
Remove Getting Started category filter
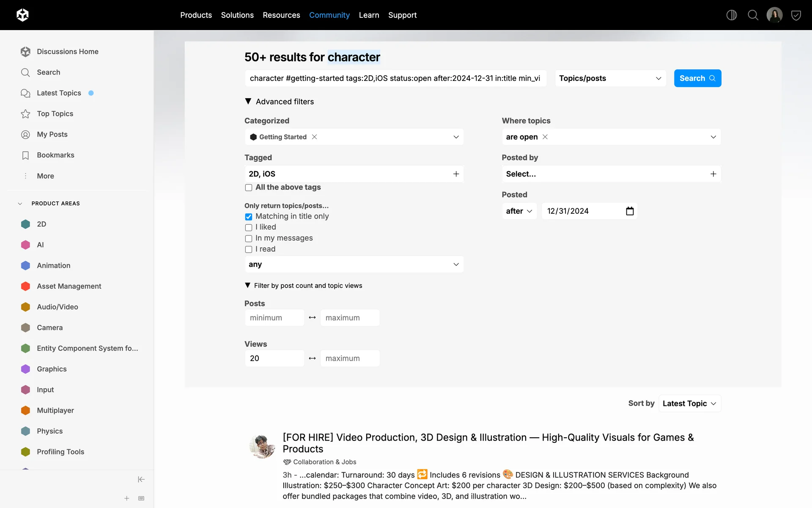tap(314, 137)
